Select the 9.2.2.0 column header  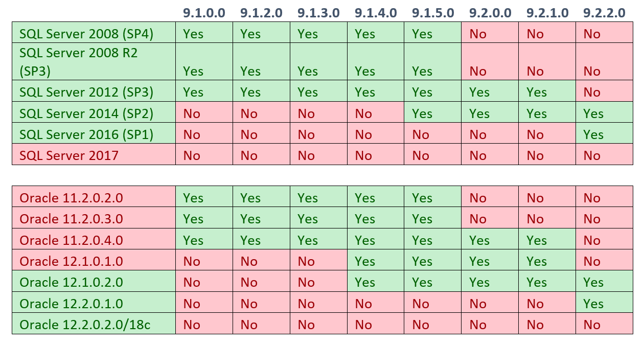coord(604,13)
